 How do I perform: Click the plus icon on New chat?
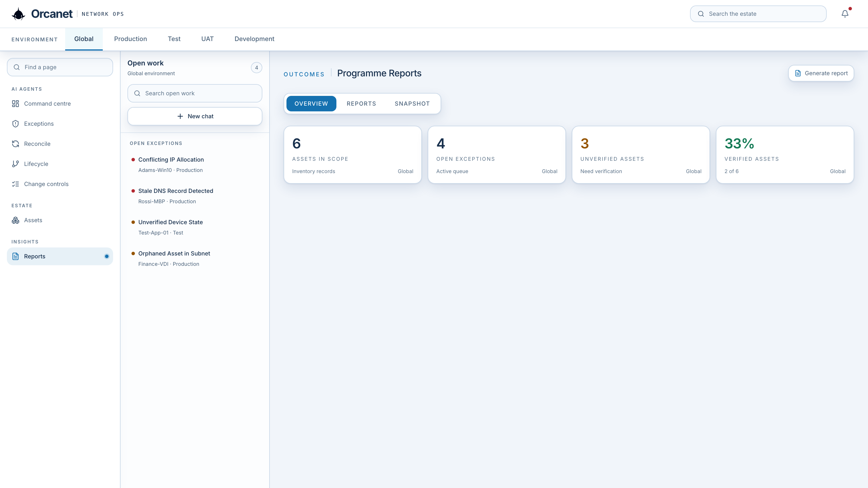180,116
